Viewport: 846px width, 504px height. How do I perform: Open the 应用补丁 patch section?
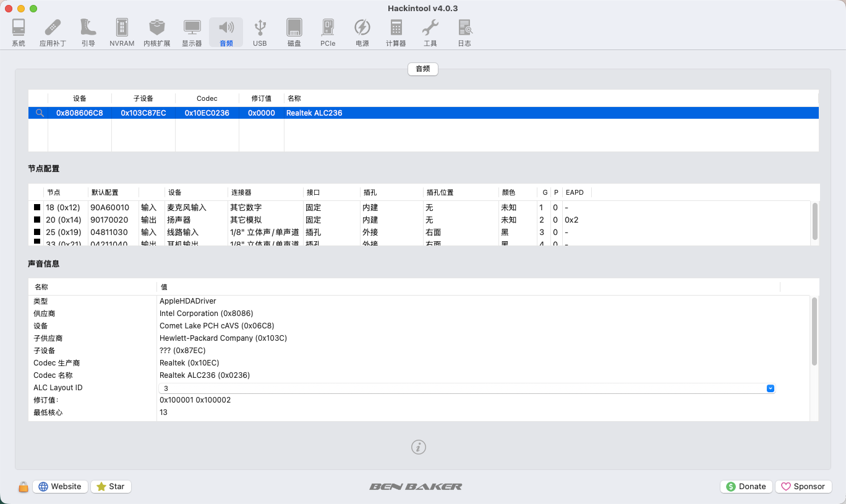point(53,33)
